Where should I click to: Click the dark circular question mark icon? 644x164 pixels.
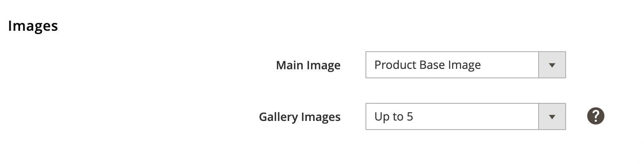tap(595, 116)
